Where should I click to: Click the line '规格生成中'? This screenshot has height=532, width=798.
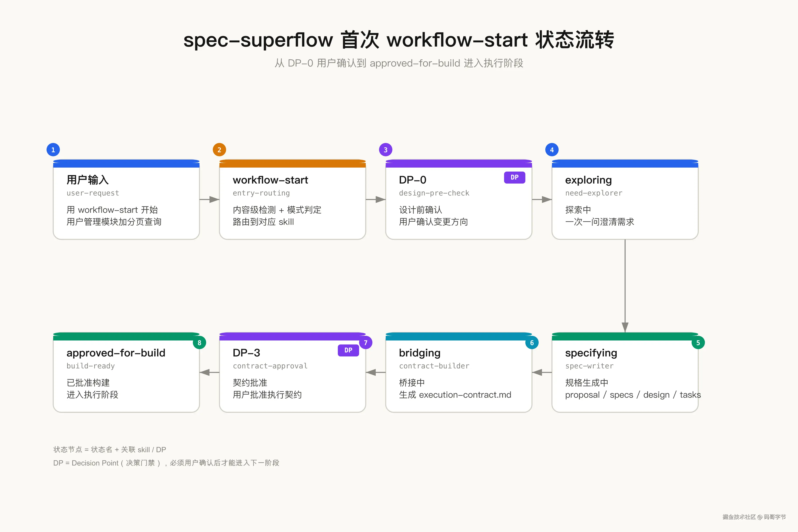(586, 383)
